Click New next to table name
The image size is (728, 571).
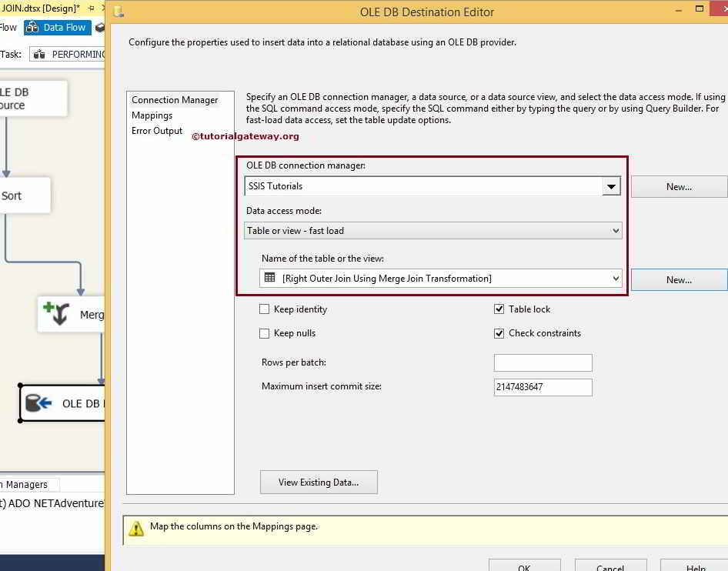(x=679, y=280)
